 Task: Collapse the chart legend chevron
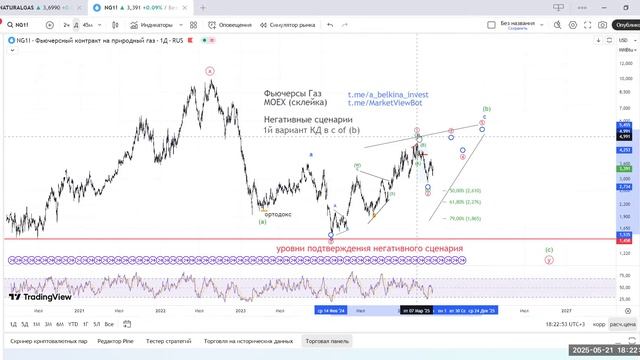[12, 50]
